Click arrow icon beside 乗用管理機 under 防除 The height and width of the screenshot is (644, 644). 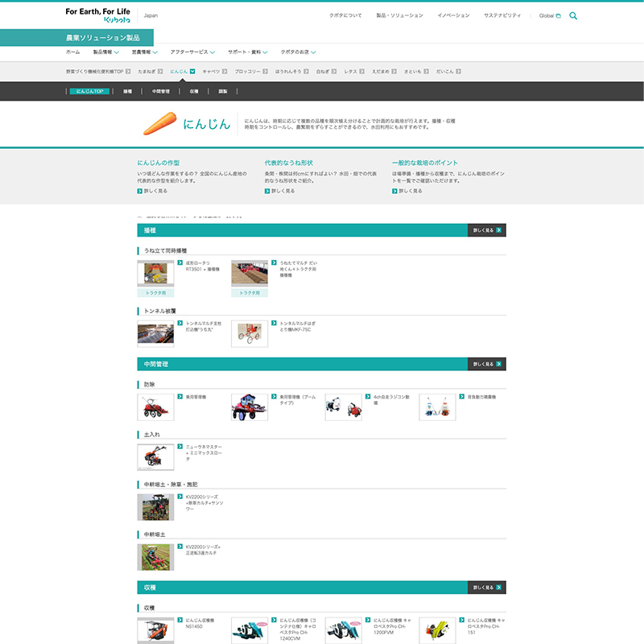pos(180,397)
